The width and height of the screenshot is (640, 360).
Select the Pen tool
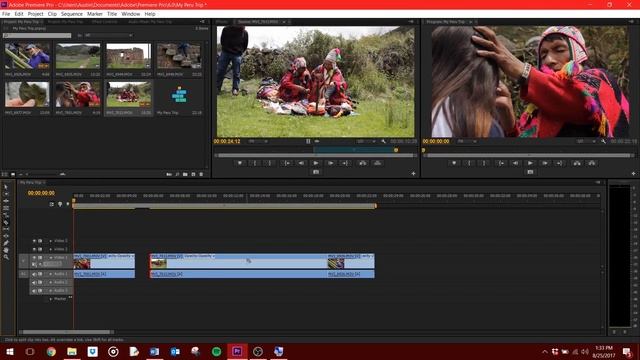click(x=6, y=243)
